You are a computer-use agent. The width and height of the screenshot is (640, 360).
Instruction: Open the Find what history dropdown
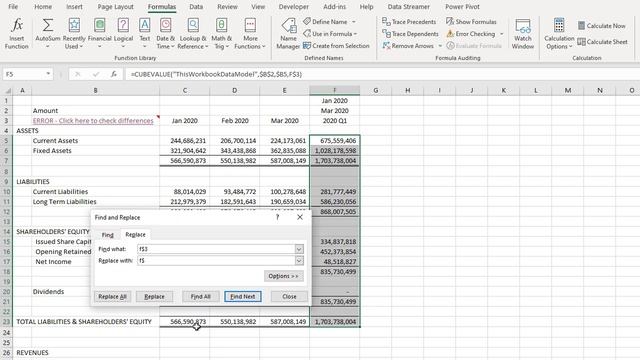pyautogui.click(x=299, y=249)
